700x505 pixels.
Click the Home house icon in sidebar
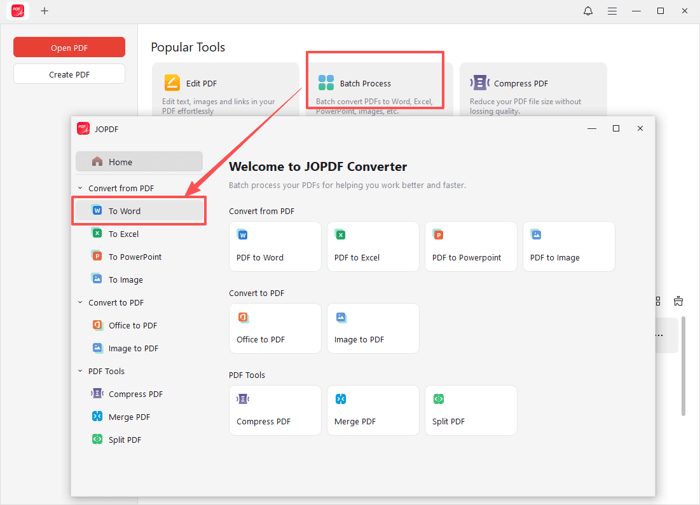coord(97,162)
